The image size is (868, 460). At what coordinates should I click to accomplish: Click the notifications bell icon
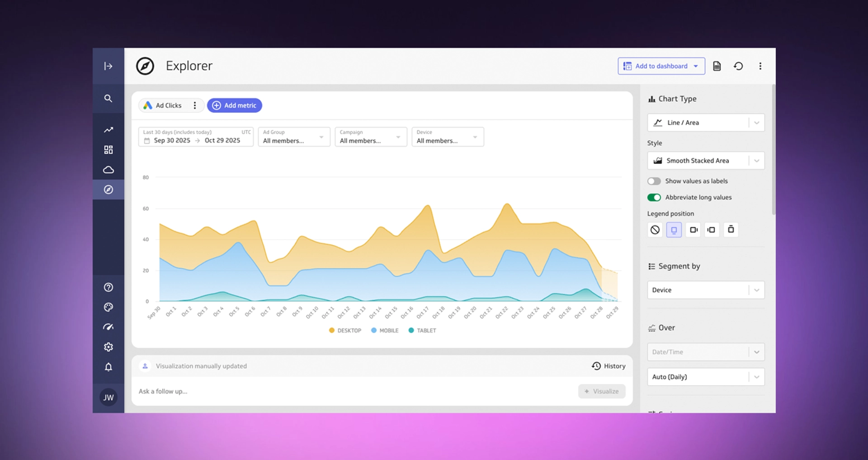(108, 367)
